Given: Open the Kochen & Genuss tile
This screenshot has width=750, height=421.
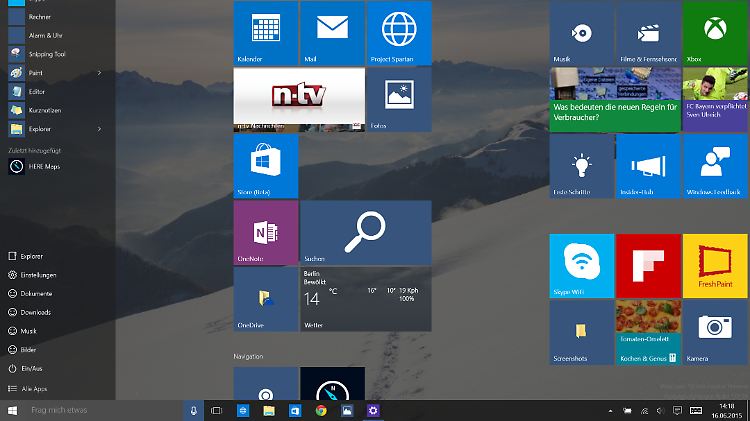Looking at the screenshot, I should (648, 332).
